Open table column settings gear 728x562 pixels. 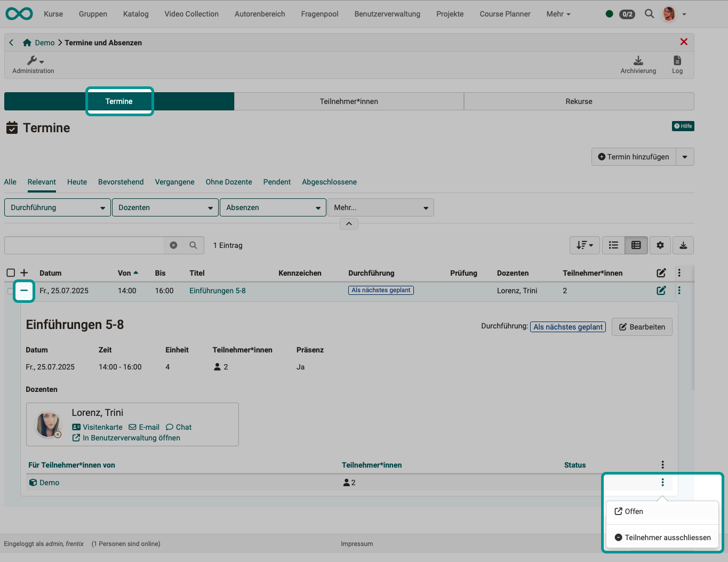[660, 245]
